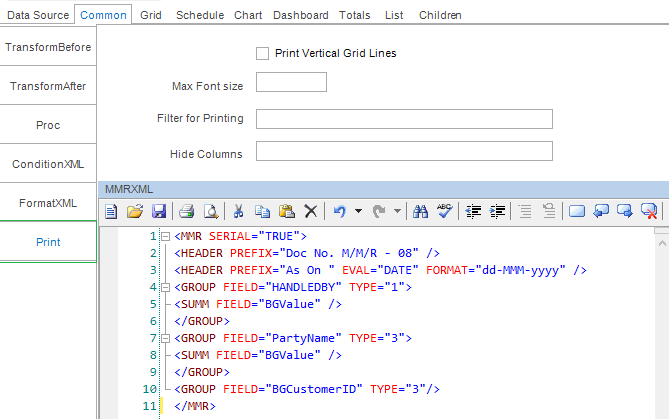669x419 pixels.
Task: Switch to the List tab
Action: click(394, 15)
